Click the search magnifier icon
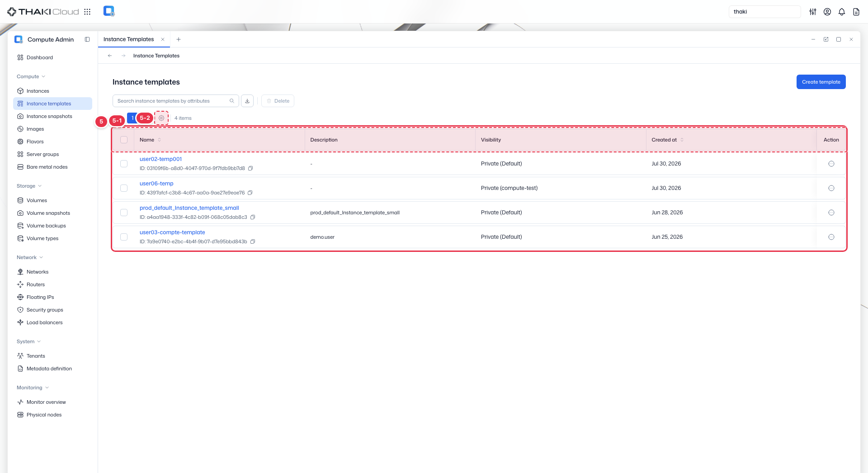The width and height of the screenshot is (868, 473). point(232,101)
